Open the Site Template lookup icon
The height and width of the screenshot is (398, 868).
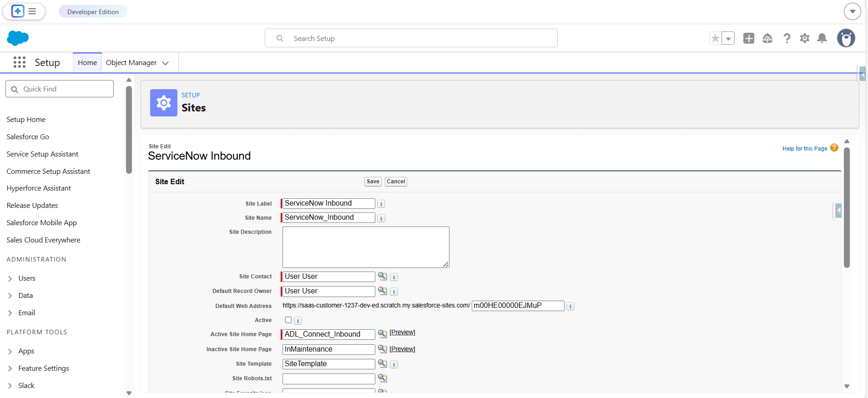[383, 363]
